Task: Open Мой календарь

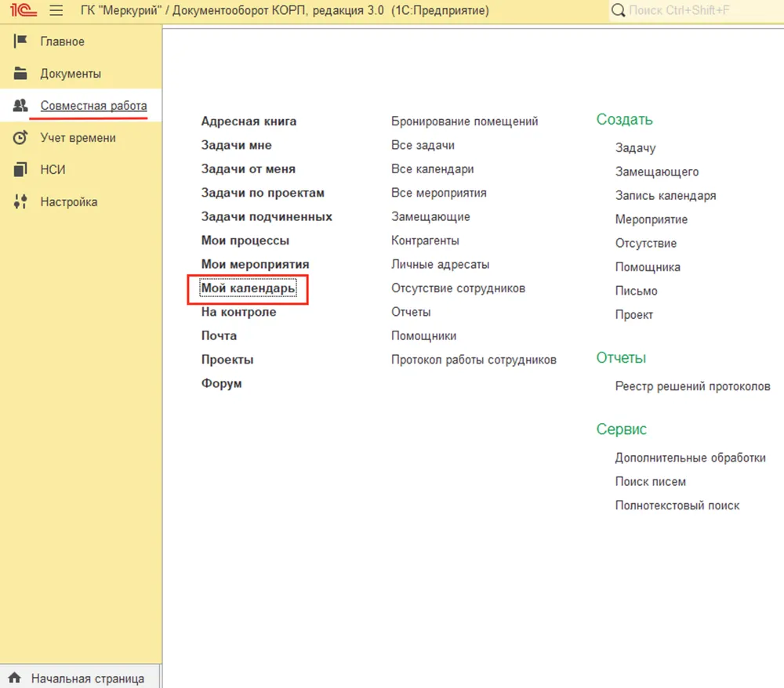Action: (x=248, y=288)
